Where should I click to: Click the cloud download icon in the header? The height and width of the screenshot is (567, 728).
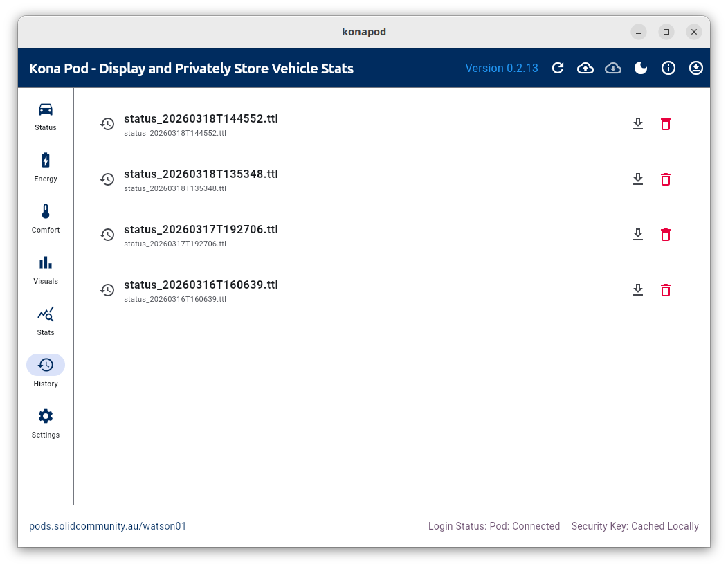coord(613,68)
